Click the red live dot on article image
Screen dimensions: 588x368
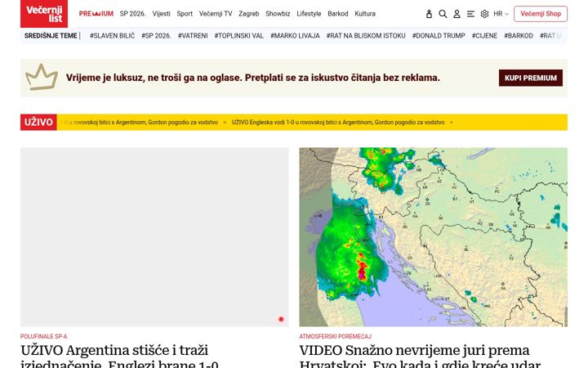[281, 319]
